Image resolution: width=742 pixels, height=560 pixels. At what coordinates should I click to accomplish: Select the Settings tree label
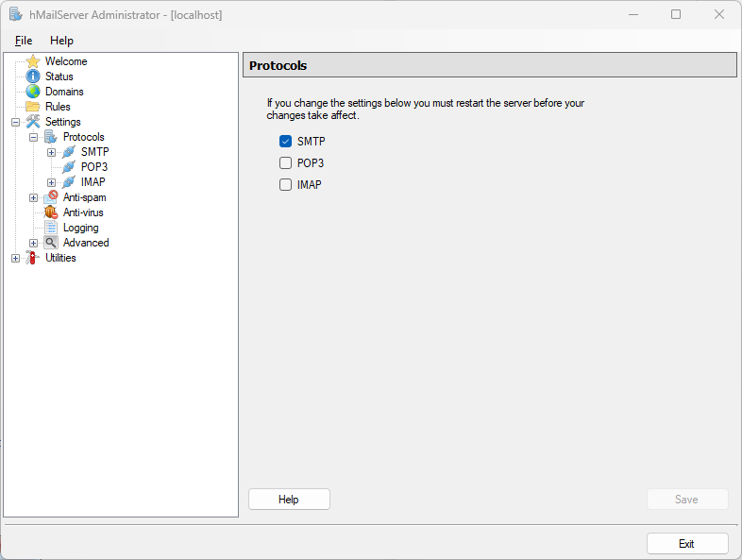point(63,122)
